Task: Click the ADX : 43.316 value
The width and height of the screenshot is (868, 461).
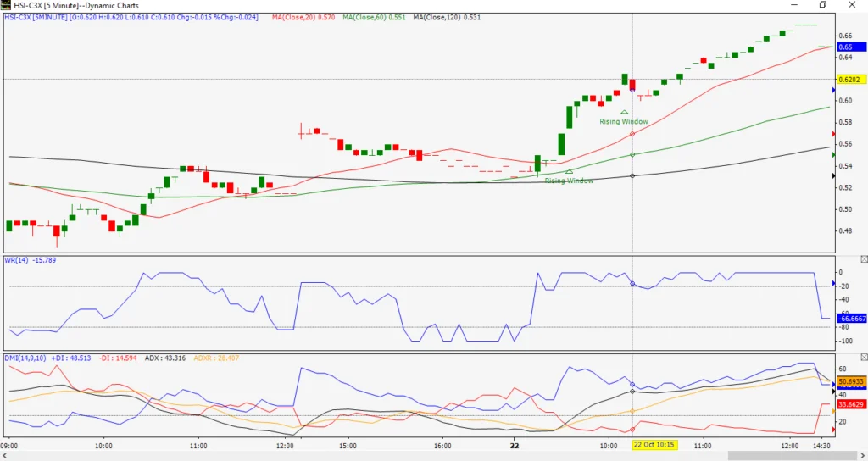Action: [165, 358]
